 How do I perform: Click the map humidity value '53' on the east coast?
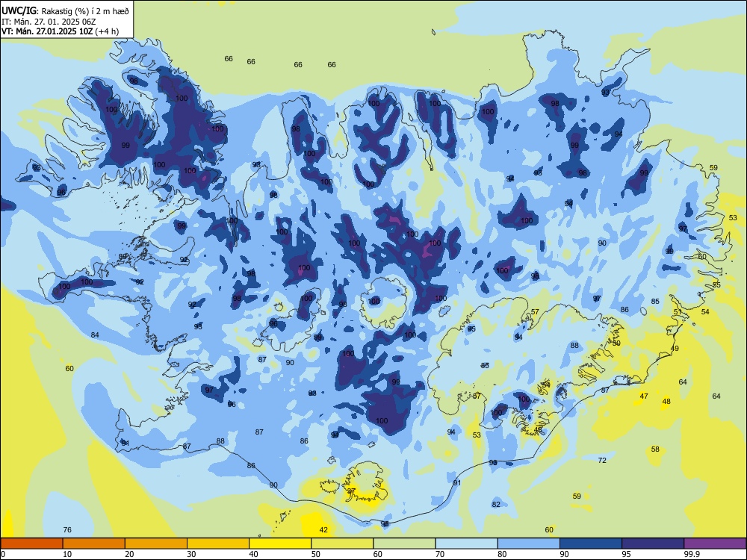pos(733,217)
